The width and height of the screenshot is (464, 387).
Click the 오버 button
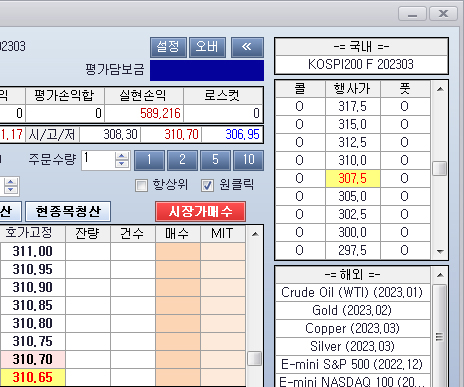coord(207,47)
